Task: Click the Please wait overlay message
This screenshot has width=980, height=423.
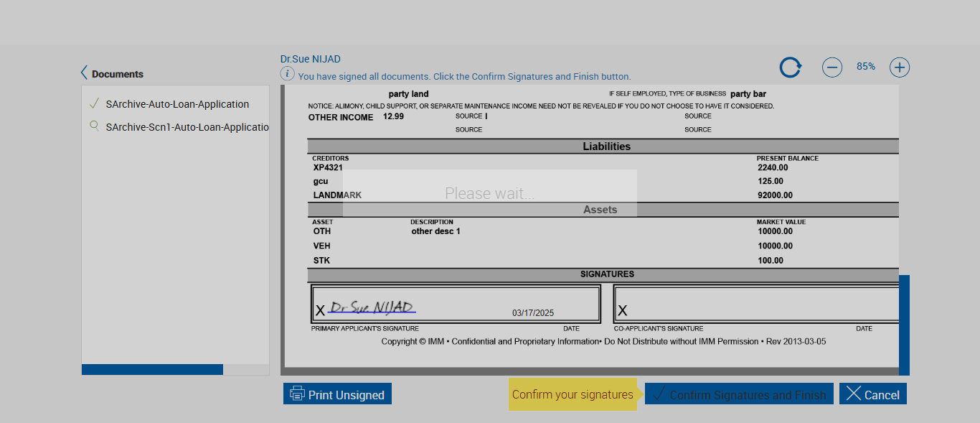Action: [490, 193]
